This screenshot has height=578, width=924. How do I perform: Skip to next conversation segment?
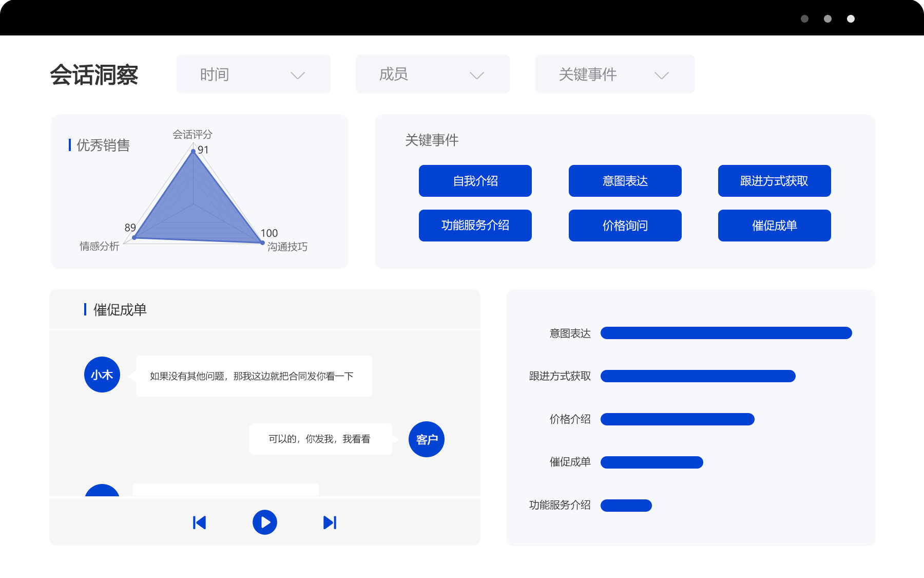(330, 523)
